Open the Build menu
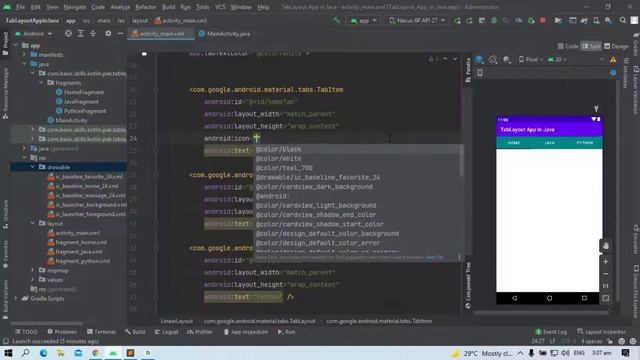This screenshot has width=640, height=360. tap(168, 7)
